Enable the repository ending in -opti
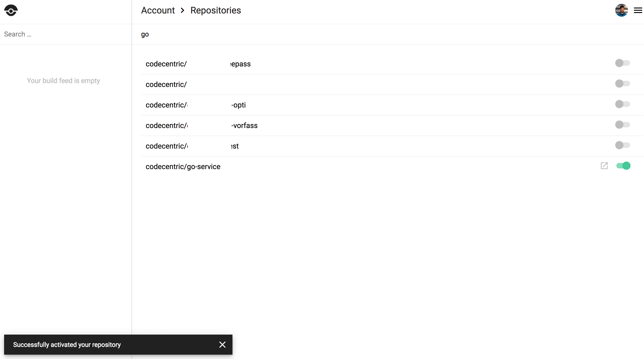644x359 pixels. [x=622, y=104]
